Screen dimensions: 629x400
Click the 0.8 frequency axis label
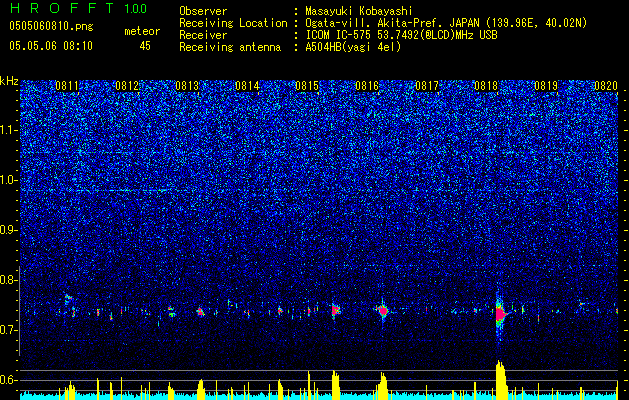[9, 280]
